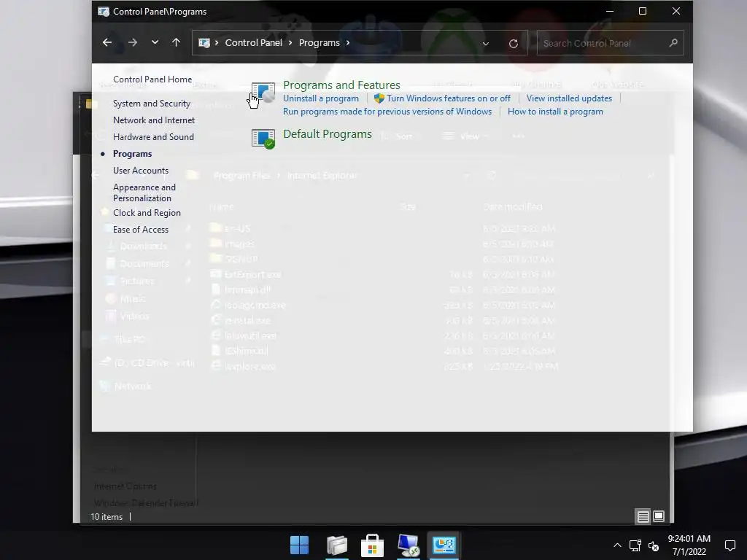Open the remote desktop taskbar app
Screen dimensions: 747x560
click(409, 545)
